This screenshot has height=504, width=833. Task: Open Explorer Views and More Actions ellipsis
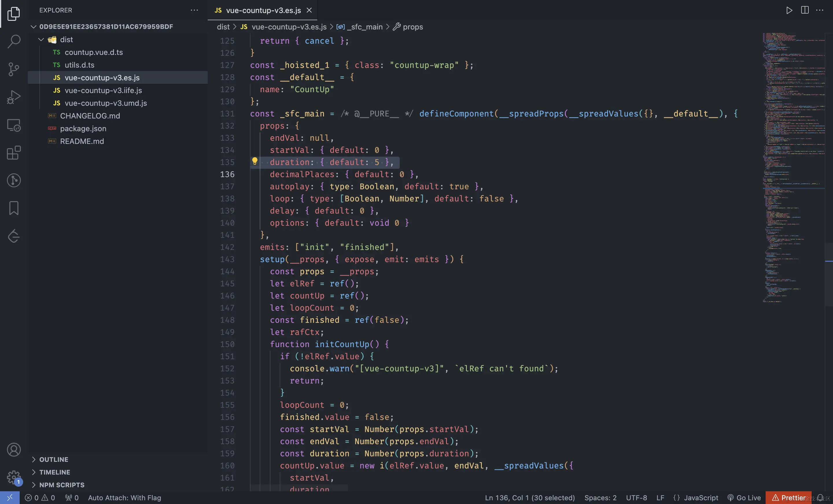pyautogui.click(x=194, y=10)
